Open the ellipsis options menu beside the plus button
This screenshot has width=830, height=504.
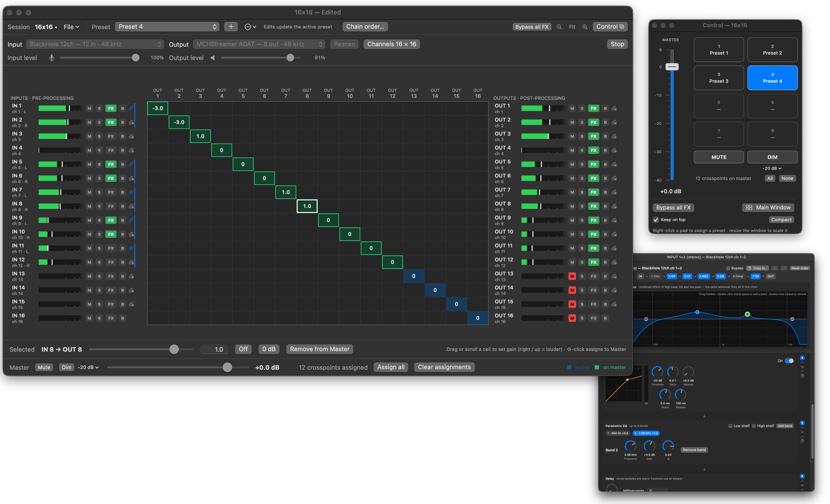pyautogui.click(x=250, y=27)
